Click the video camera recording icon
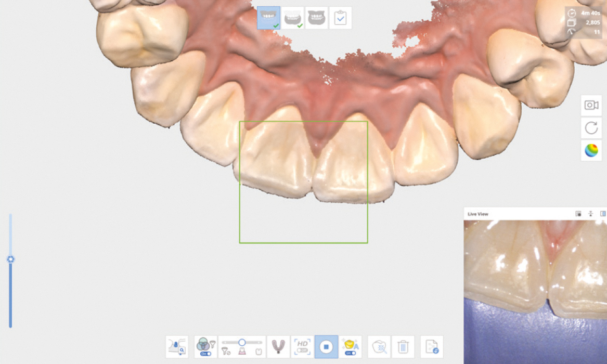 tap(591, 105)
